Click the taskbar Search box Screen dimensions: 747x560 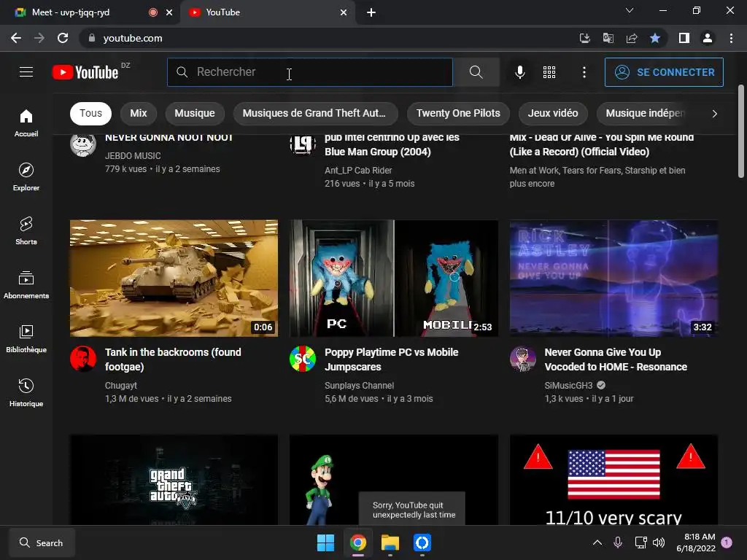pyautogui.click(x=42, y=542)
